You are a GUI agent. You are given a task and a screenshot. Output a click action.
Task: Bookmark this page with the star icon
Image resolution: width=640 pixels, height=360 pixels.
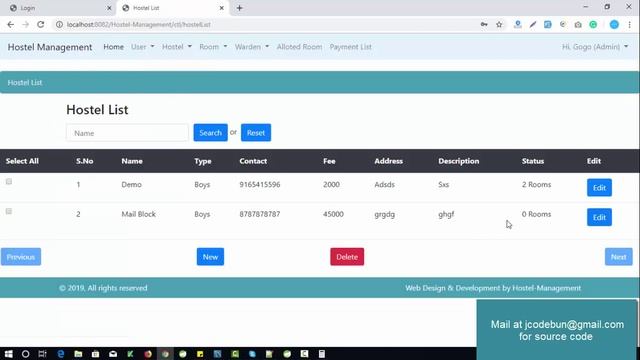pyautogui.click(x=499, y=24)
